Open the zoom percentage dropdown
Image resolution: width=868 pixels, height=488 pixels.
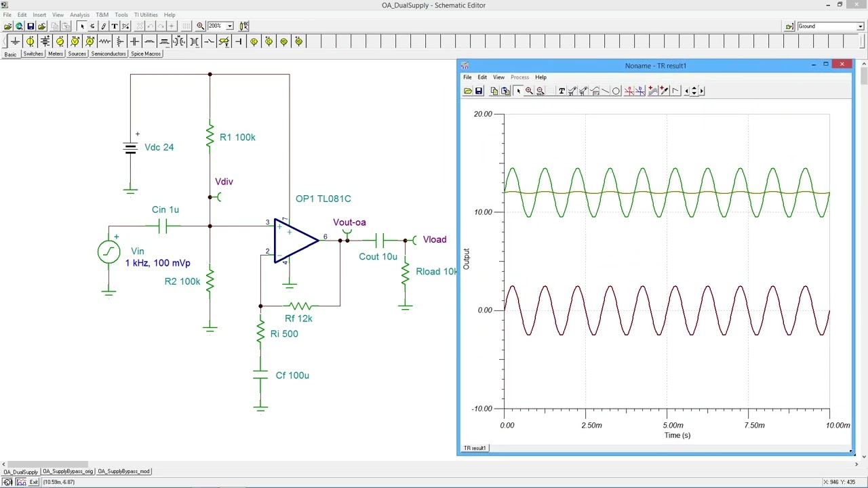(230, 26)
